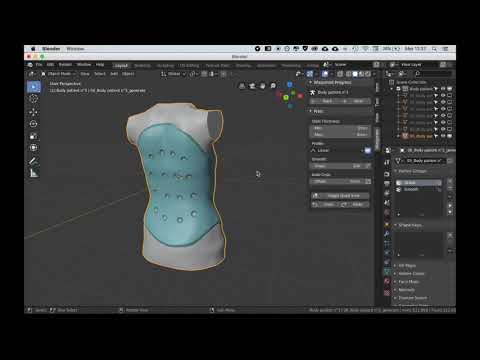Toggle render checkbox of highlighted last outliner object
Image resolution: width=480 pixels, height=360 pixels.
pos(450,136)
